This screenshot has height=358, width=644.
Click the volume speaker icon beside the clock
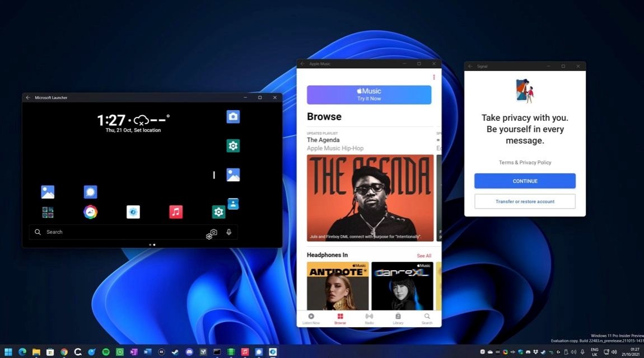(614, 352)
